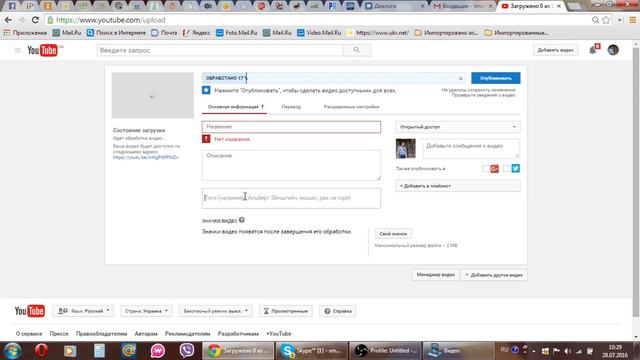This screenshot has height=360, width=640.
Task: Open the Язык: Русский dropdown
Action: coord(83,311)
